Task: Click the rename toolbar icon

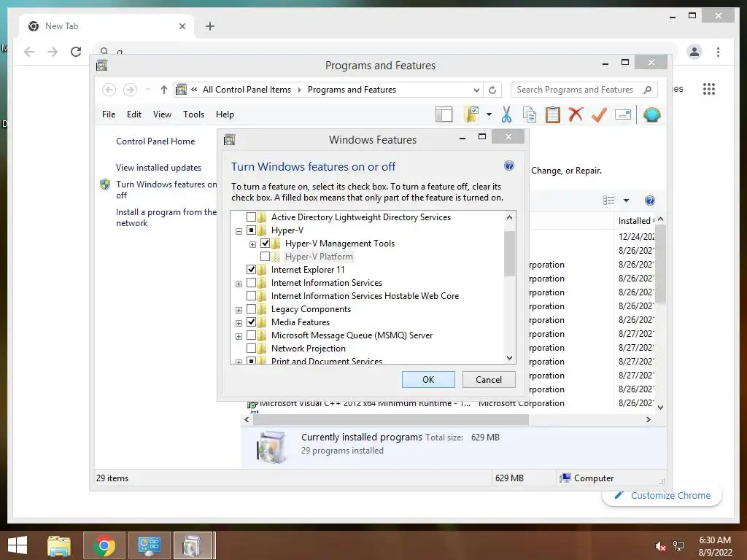Action: pos(623,114)
